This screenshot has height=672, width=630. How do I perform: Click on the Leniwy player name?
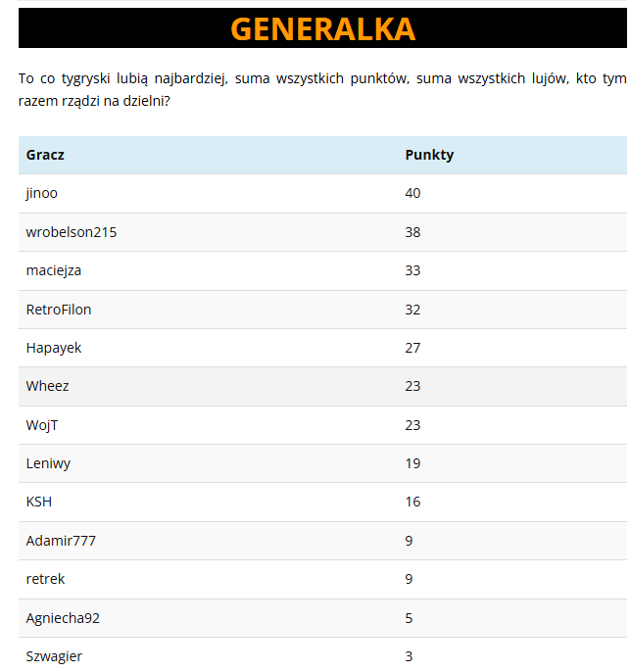click(x=48, y=463)
